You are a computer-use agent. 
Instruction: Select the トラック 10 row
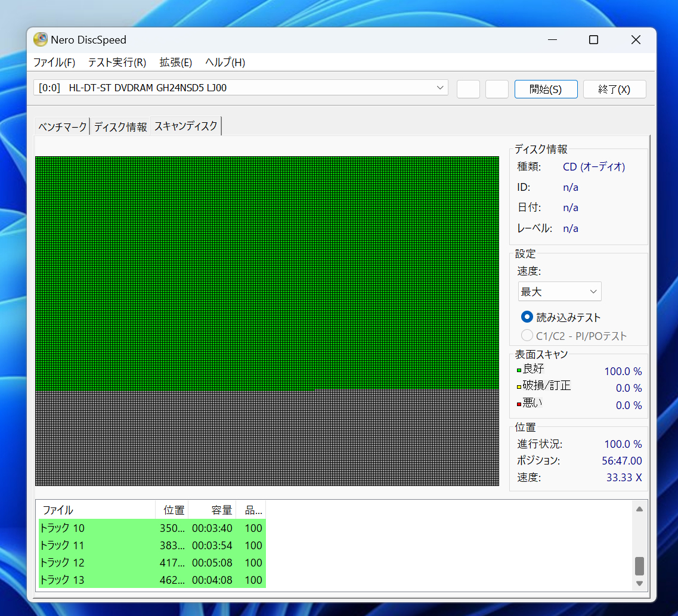tap(152, 528)
